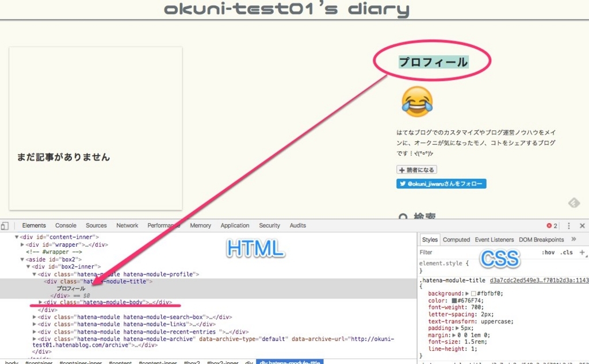Select the Styles pane tab
The height and width of the screenshot is (364, 589).
[430, 240]
